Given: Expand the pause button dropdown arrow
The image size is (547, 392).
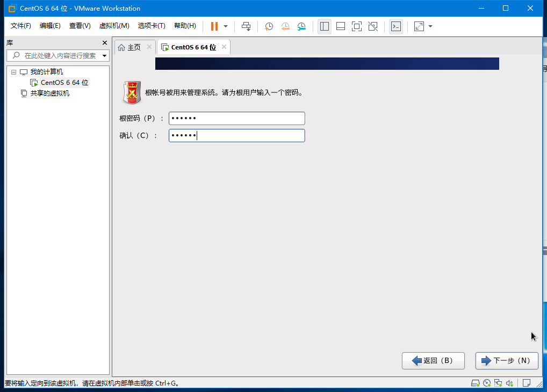Looking at the screenshot, I should pos(226,26).
